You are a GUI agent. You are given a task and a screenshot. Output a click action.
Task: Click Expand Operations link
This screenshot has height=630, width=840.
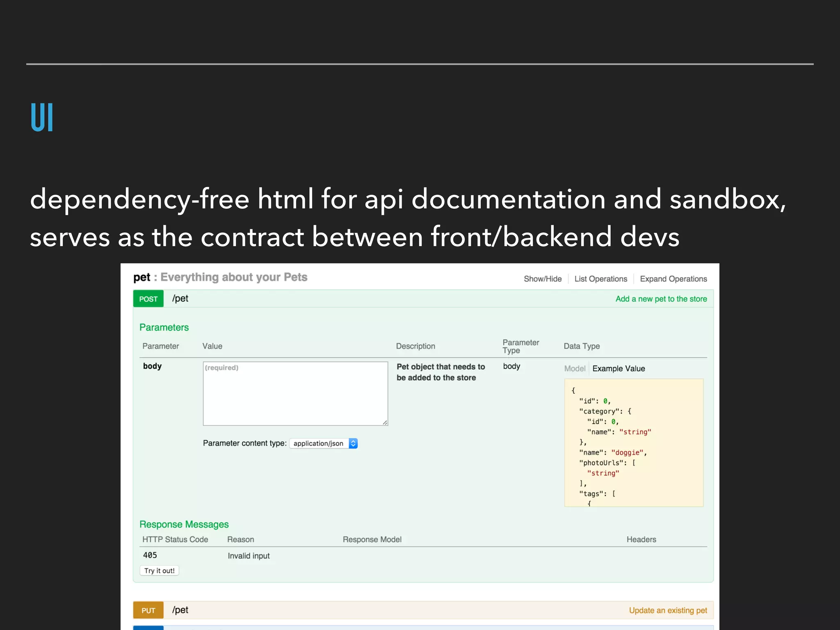pos(673,279)
